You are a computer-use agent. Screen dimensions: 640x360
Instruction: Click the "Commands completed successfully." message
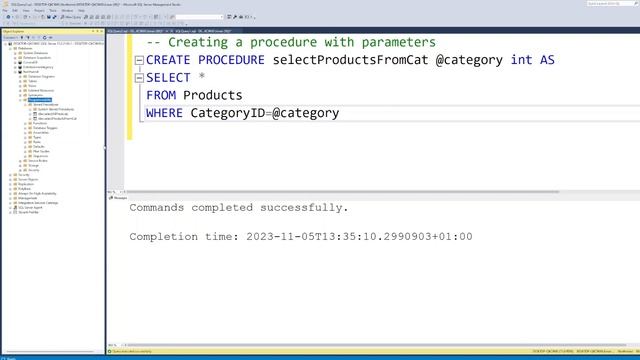[x=239, y=208]
